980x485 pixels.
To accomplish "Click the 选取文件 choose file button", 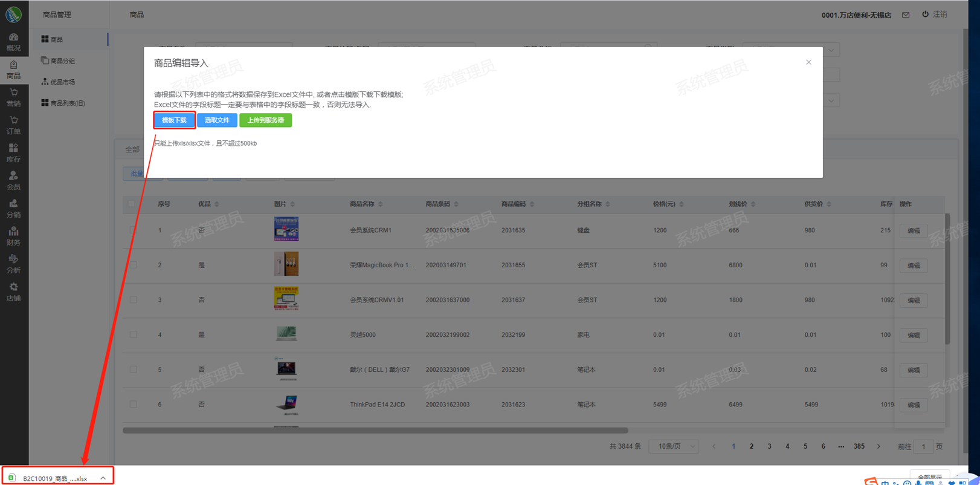I will click(217, 120).
